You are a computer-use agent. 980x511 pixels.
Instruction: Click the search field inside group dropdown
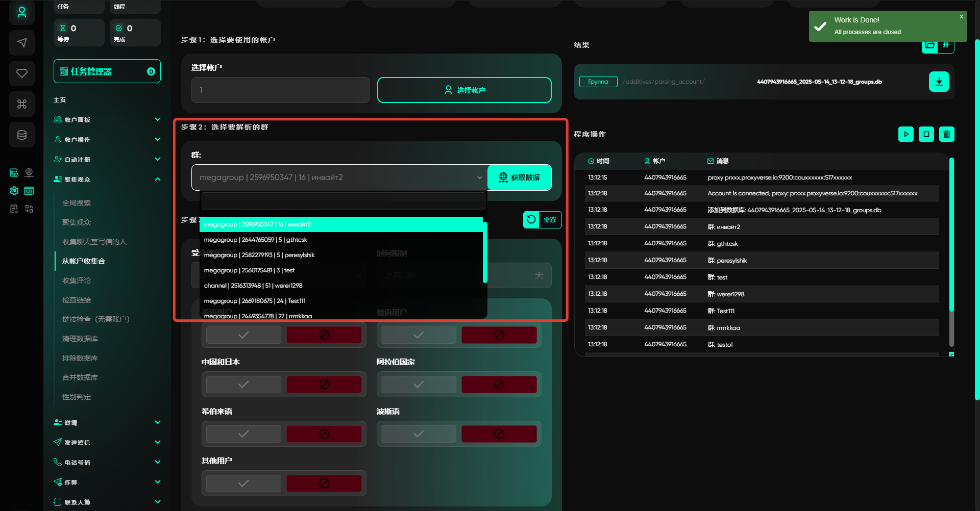pos(343,201)
